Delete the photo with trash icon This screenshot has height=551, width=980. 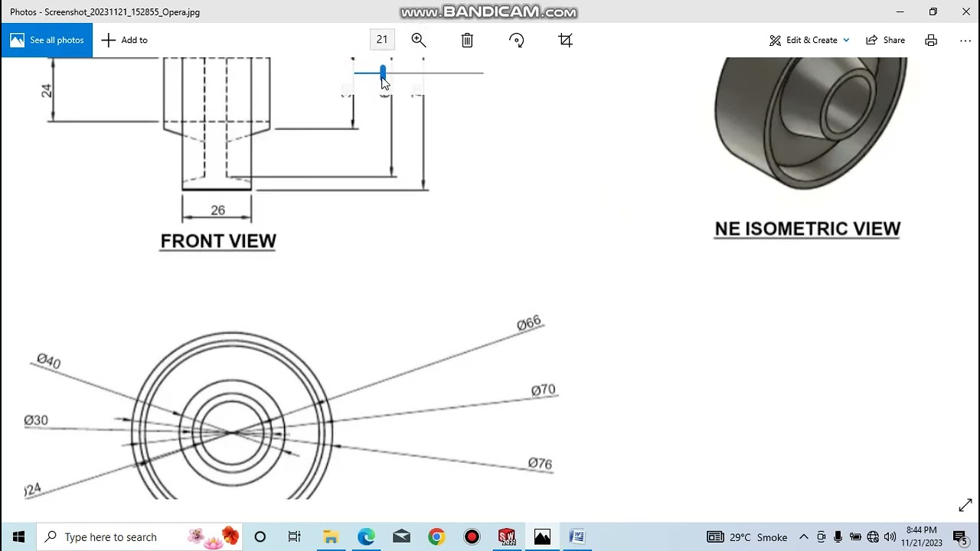(467, 40)
